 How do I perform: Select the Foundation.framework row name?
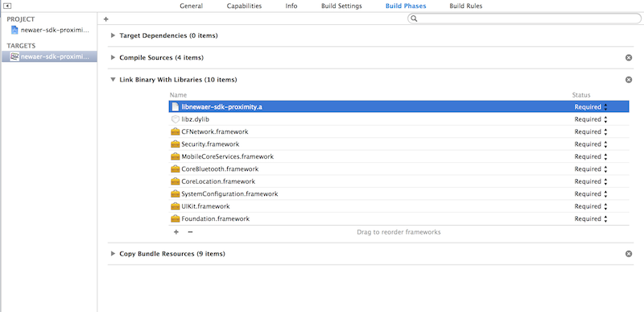(x=215, y=218)
